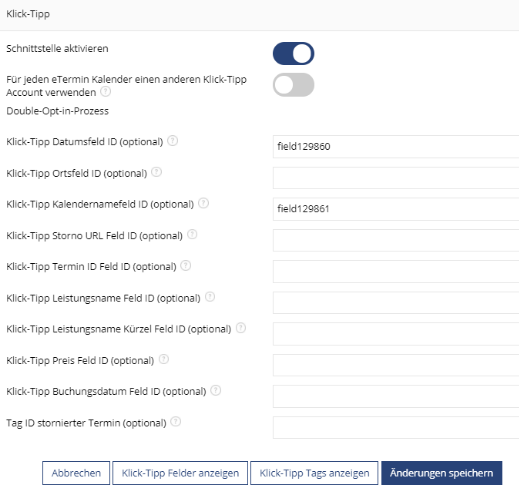Click the Klick-Tipp Datumsfeld ID (optional) label
The image size is (519, 495).
point(85,142)
